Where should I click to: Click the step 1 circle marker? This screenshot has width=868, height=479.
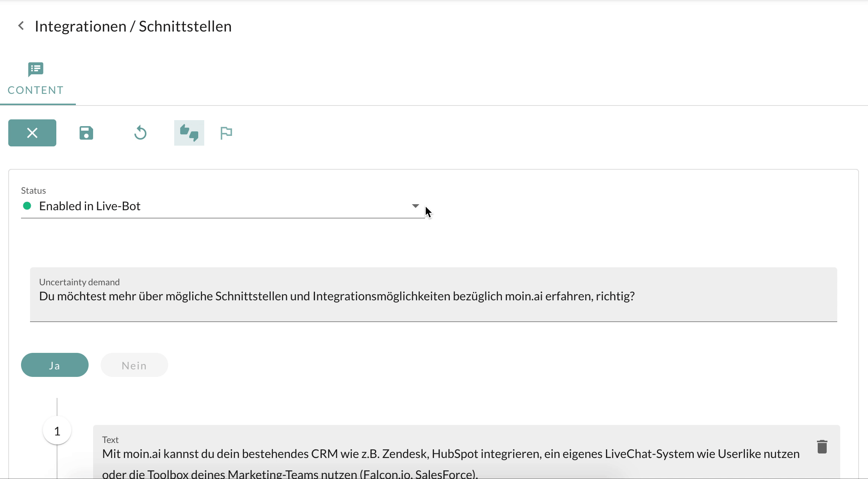point(57,431)
